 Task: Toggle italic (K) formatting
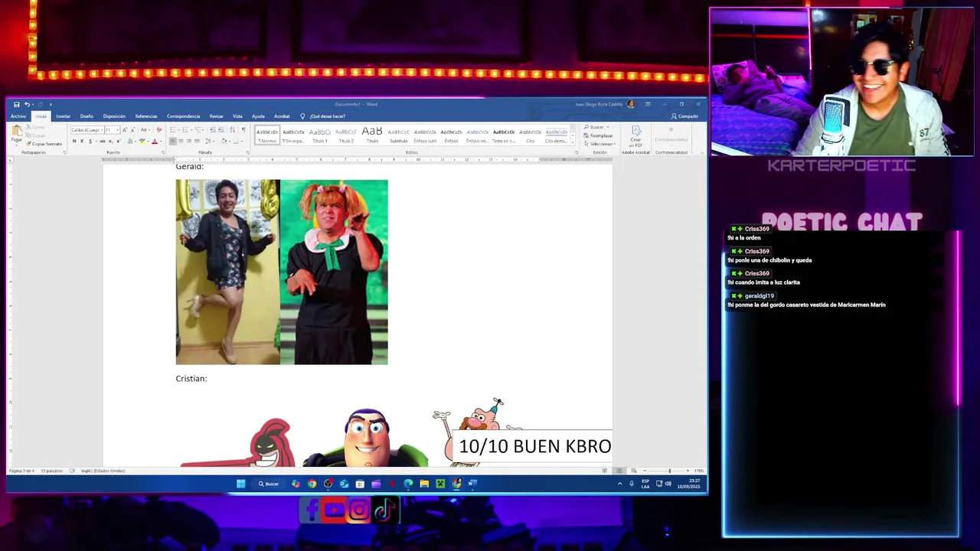82,141
